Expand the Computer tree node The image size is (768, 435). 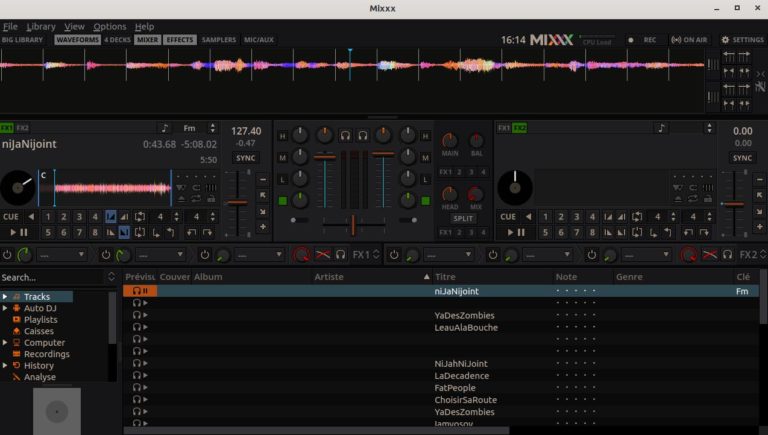(x=5, y=342)
